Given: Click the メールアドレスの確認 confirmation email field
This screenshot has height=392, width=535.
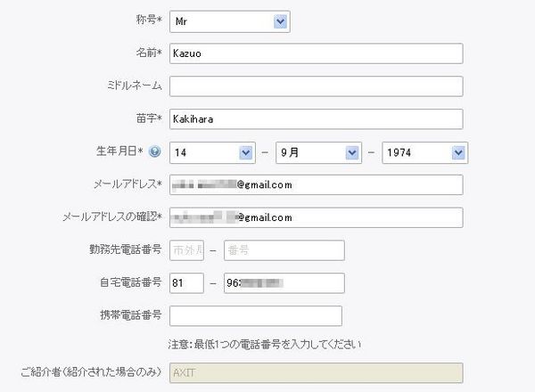Looking at the screenshot, I should [x=316, y=217].
